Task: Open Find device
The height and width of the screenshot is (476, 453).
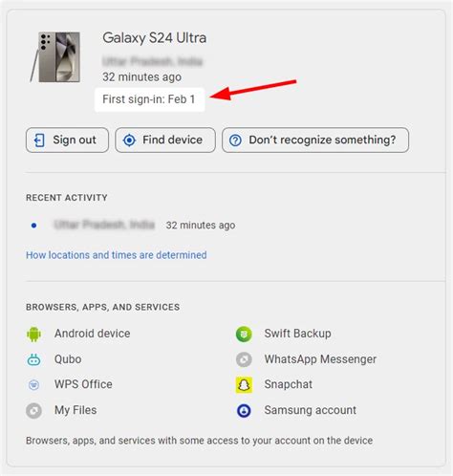Action: click(x=165, y=141)
